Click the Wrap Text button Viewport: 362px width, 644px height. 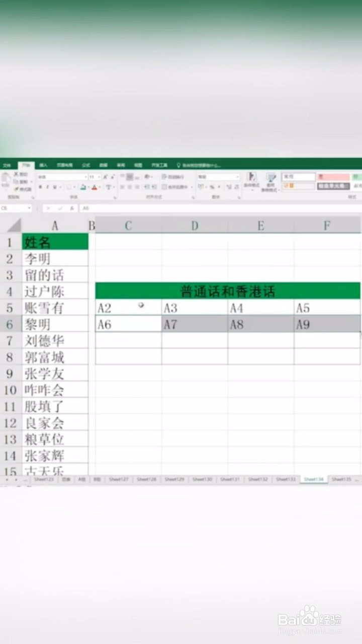click(x=173, y=177)
